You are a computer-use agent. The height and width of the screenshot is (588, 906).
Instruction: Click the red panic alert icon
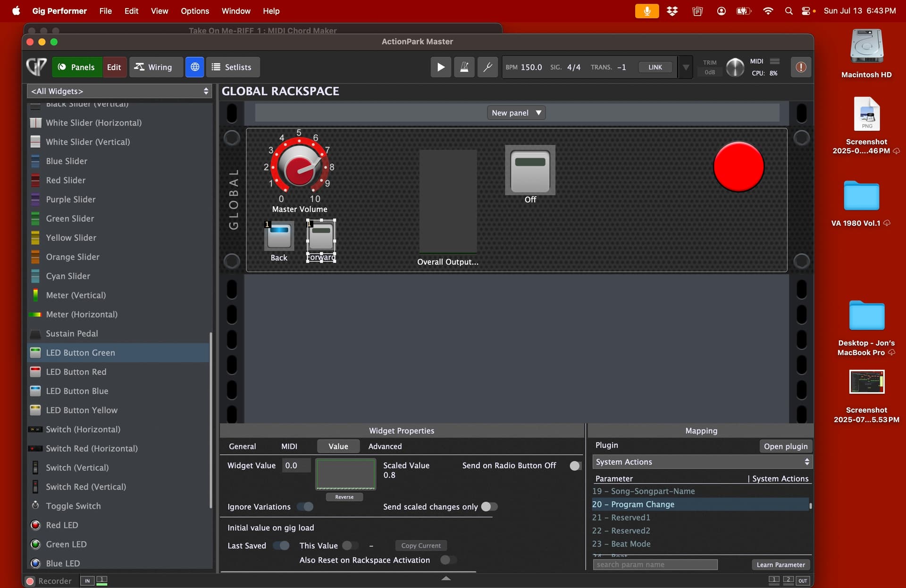800,67
